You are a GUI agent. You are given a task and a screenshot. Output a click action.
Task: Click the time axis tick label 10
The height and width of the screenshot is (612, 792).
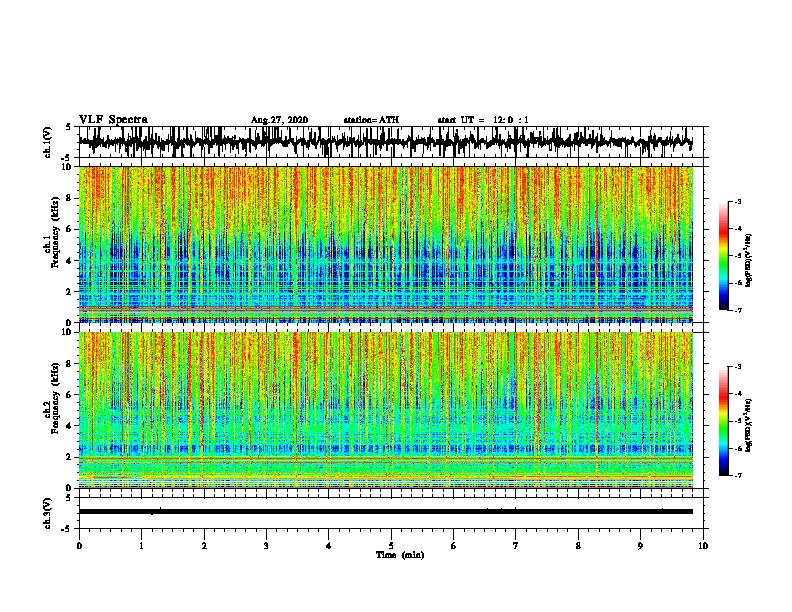pos(703,546)
